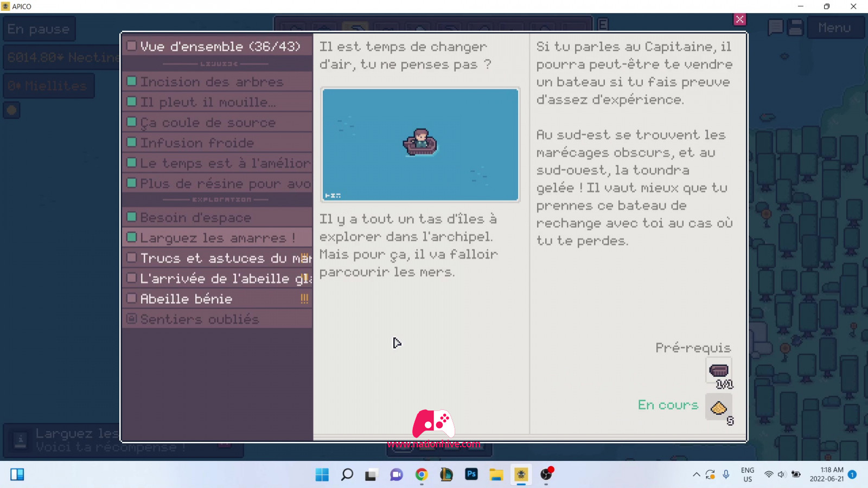Click the En pause indicator

(x=39, y=29)
